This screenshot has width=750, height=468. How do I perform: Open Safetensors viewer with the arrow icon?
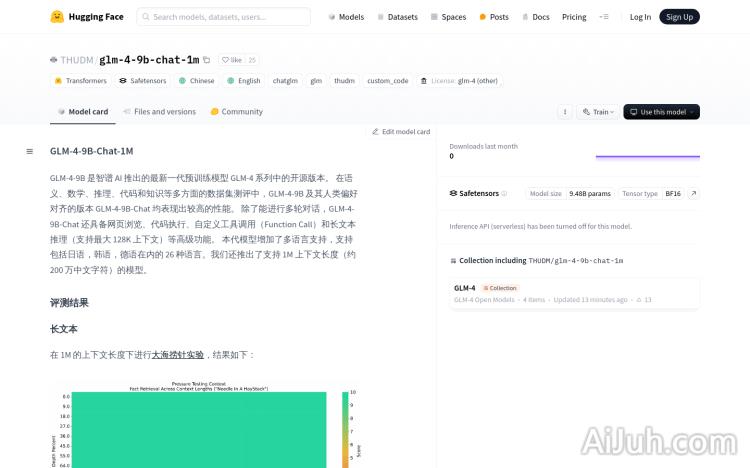[693, 193]
